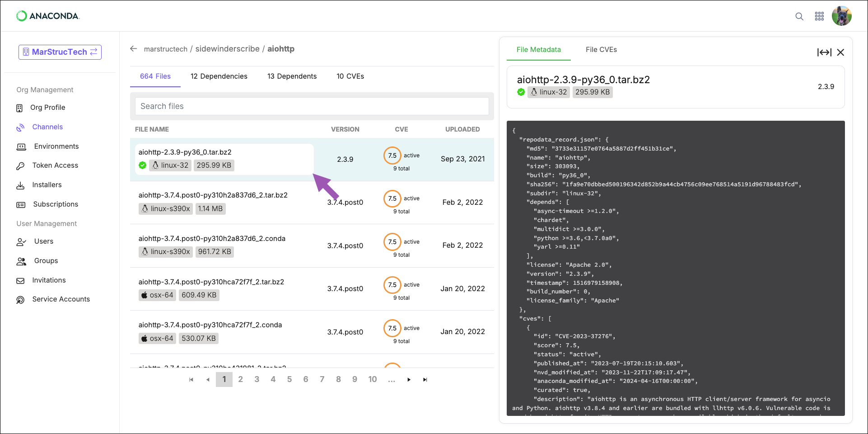Select the 664 Files tab

[x=155, y=76]
